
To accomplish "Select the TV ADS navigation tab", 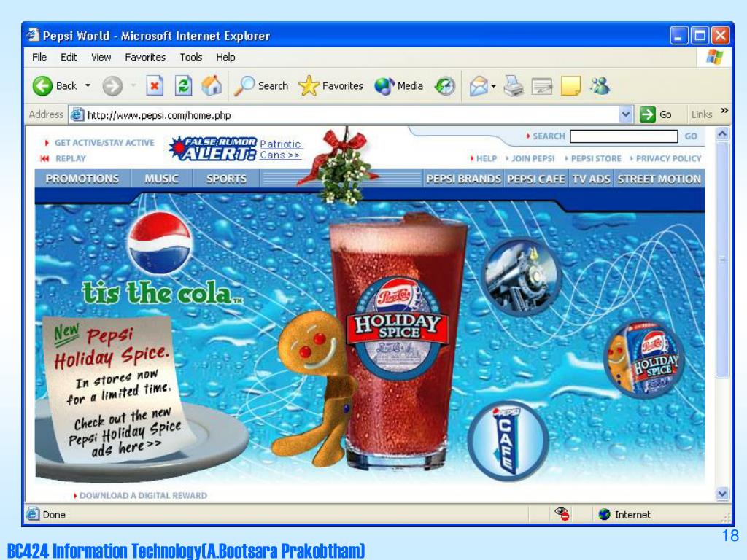I will [x=591, y=179].
